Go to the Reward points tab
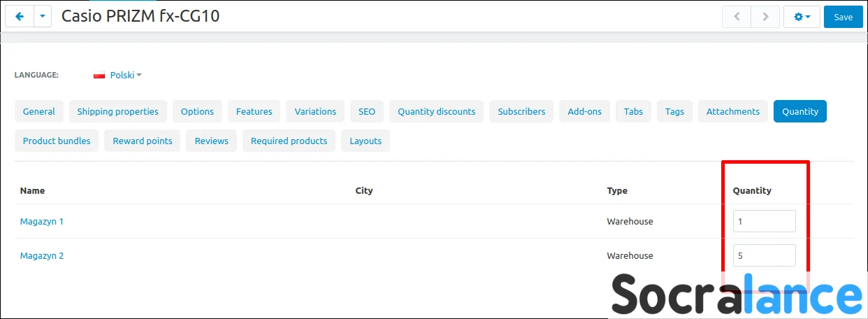This screenshot has height=319, width=868. coord(143,141)
